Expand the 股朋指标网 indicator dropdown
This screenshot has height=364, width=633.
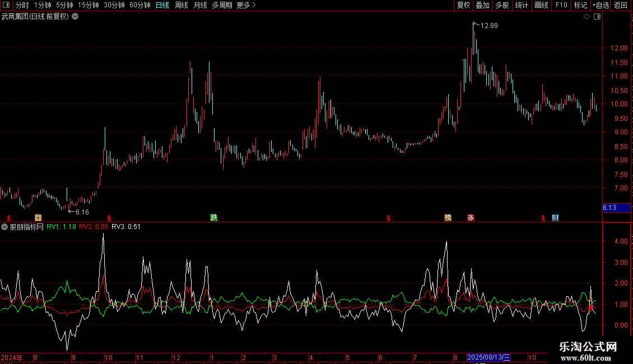pos(4,227)
